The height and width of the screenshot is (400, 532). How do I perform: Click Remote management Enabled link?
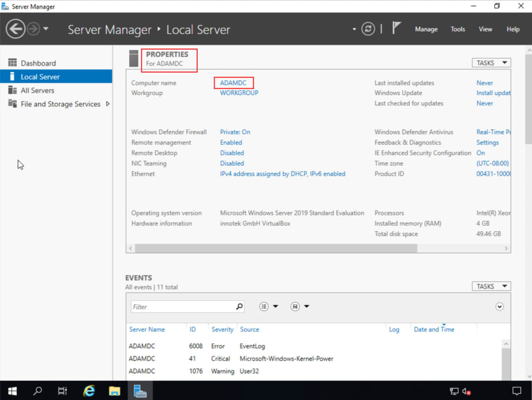231,143
